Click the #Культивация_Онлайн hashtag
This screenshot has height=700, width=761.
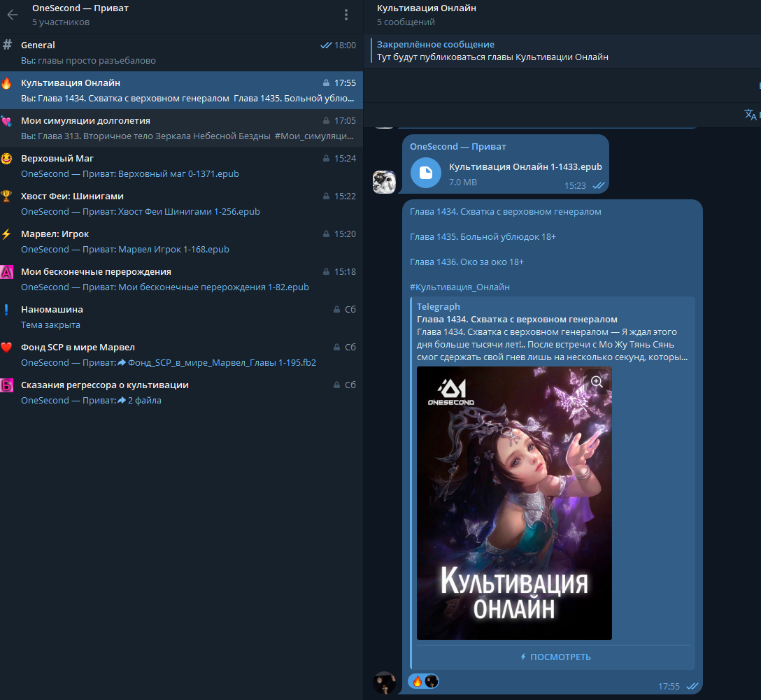tap(460, 287)
